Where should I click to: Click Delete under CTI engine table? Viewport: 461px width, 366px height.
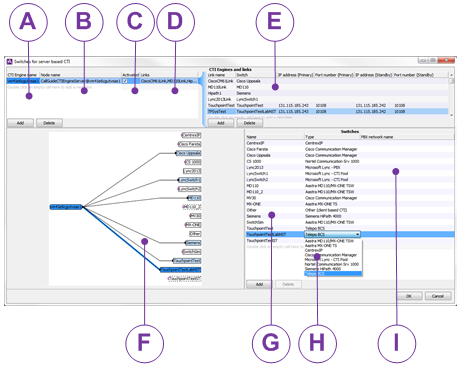(49, 123)
